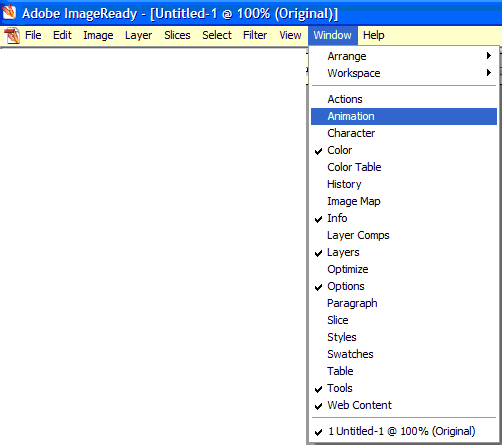Open the Image menu
This screenshot has height=445, width=502.
pyautogui.click(x=98, y=35)
